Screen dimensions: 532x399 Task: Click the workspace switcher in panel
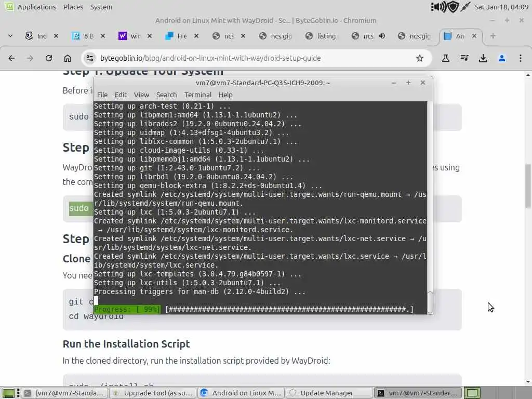472,393
